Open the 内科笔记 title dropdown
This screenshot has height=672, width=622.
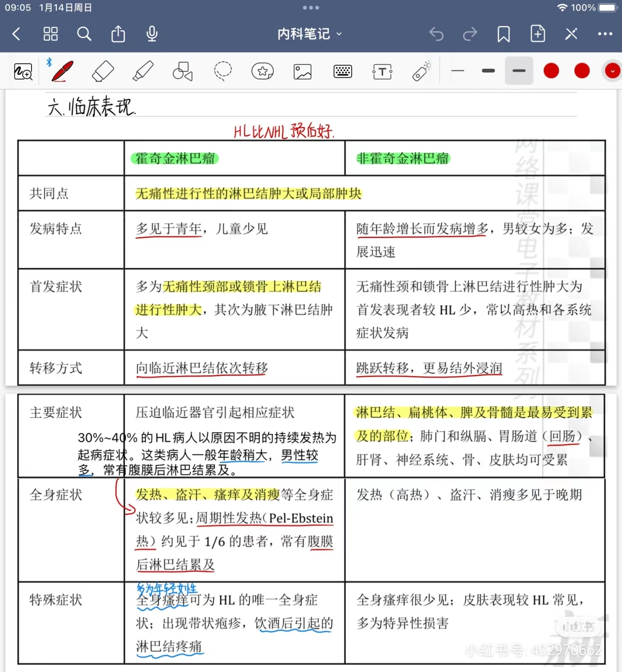[310, 34]
